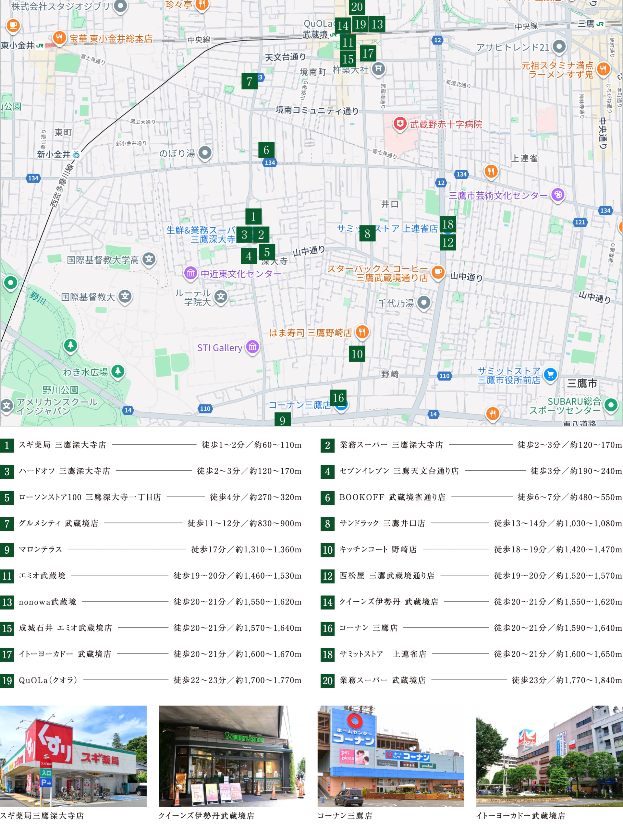Click the 宝華 東小金井総本店 restaurant pin
The width and height of the screenshot is (623, 840).
(59, 38)
